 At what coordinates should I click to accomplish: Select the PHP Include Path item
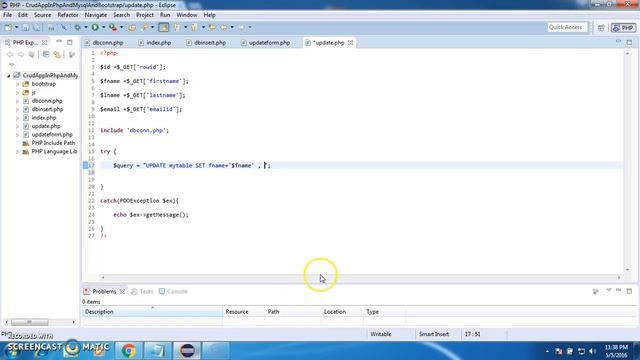pyautogui.click(x=53, y=143)
